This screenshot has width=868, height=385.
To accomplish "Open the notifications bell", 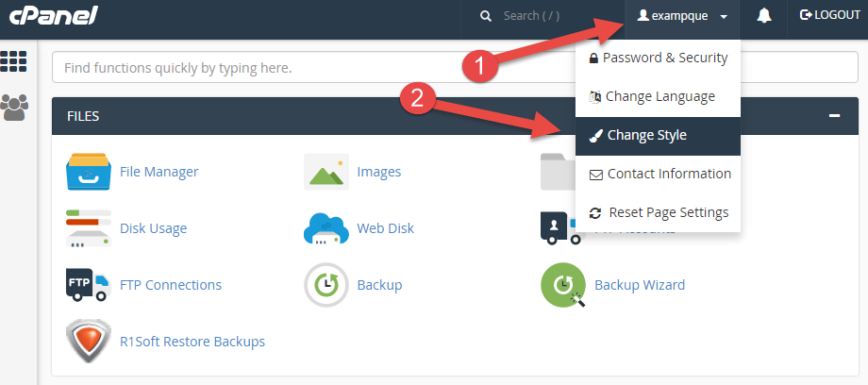I will pos(764,15).
